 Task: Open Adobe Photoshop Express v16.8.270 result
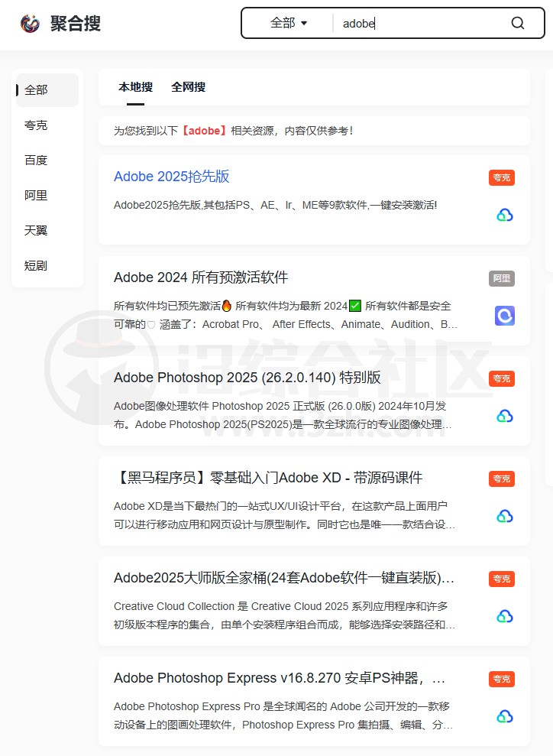pos(280,678)
